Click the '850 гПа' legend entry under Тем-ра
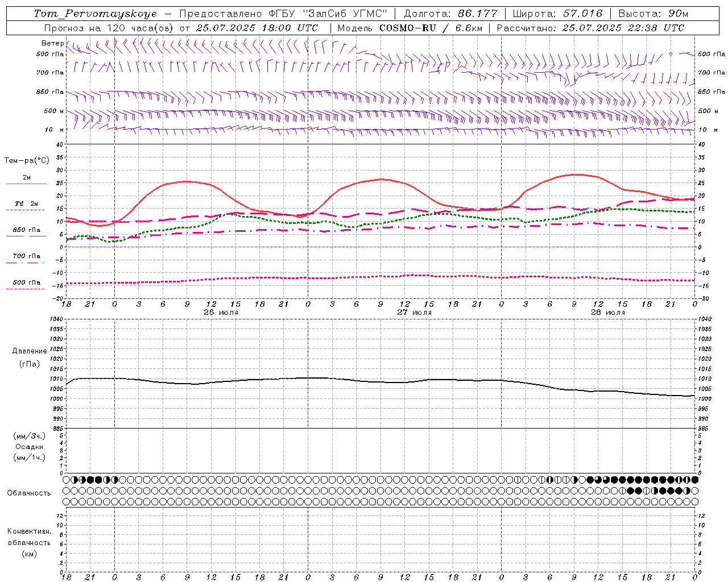The height and width of the screenshot is (582, 728). click(x=27, y=230)
